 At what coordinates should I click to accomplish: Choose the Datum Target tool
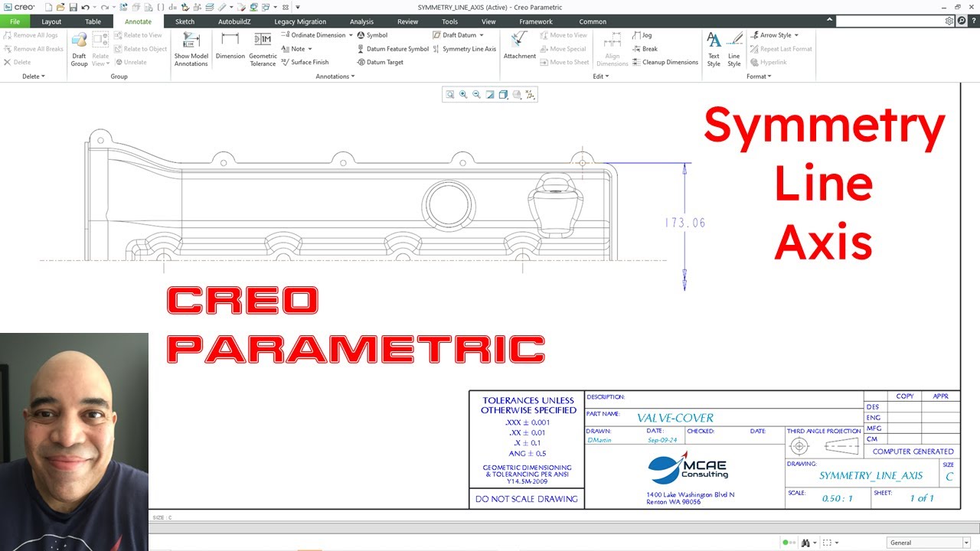click(380, 62)
